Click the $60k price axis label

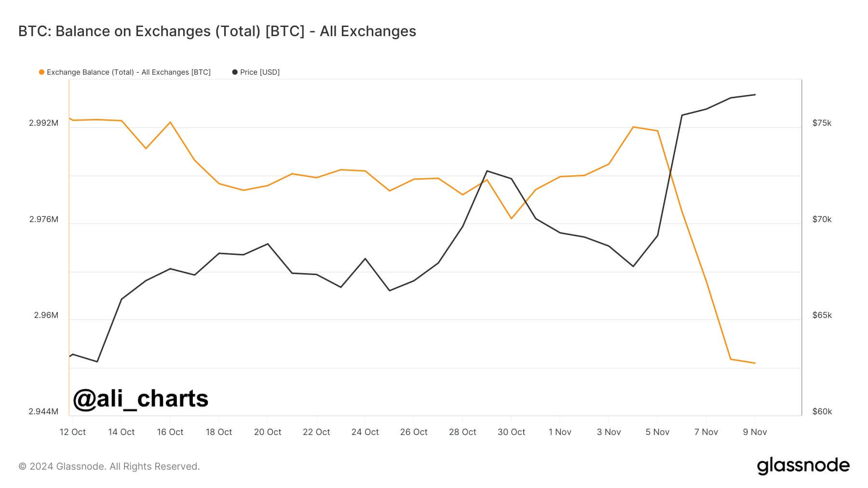[822, 412]
